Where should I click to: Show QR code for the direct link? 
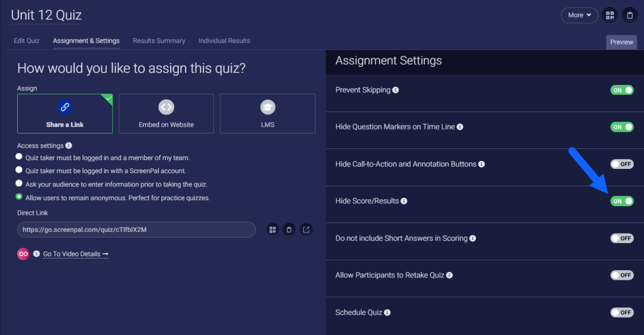pos(272,229)
